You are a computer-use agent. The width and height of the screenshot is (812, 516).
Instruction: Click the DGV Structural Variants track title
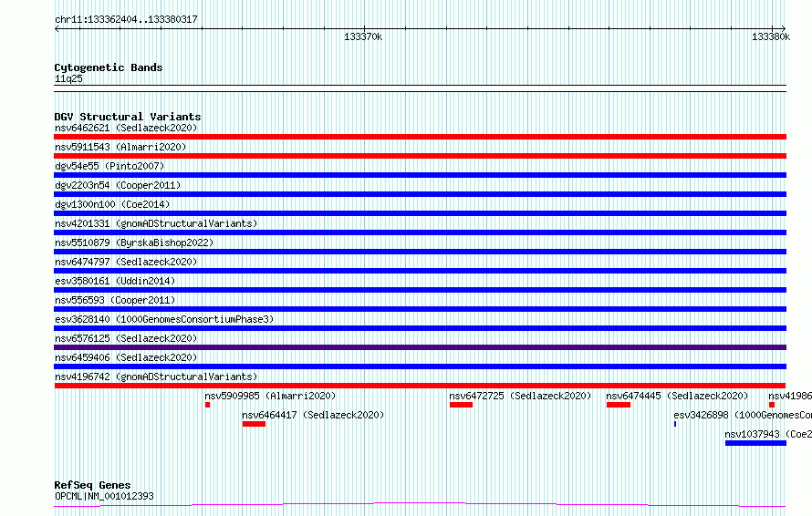tap(128, 117)
